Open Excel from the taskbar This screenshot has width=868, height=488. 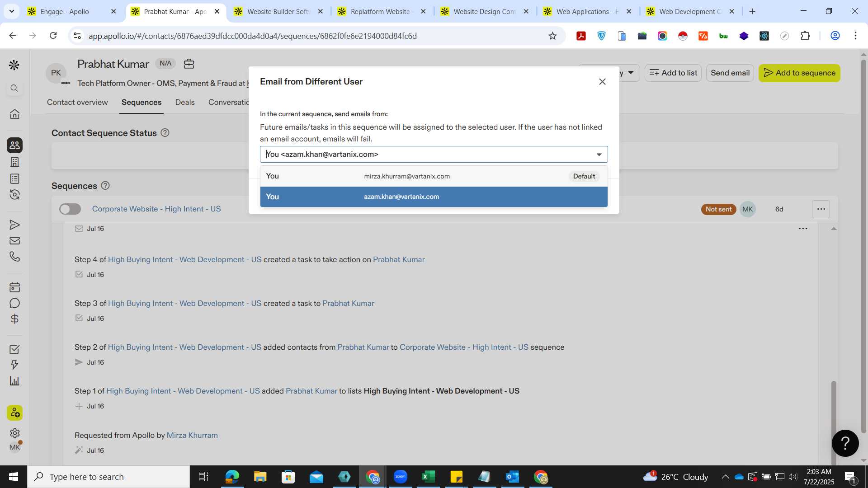(428, 477)
